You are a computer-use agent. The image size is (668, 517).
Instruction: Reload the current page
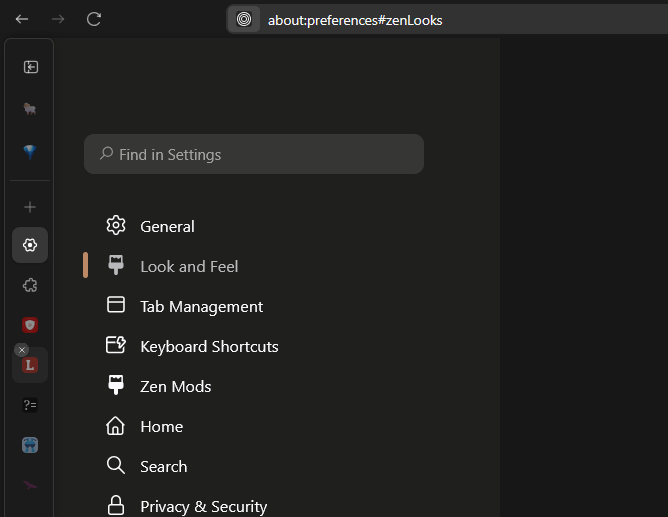click(94, 19)
